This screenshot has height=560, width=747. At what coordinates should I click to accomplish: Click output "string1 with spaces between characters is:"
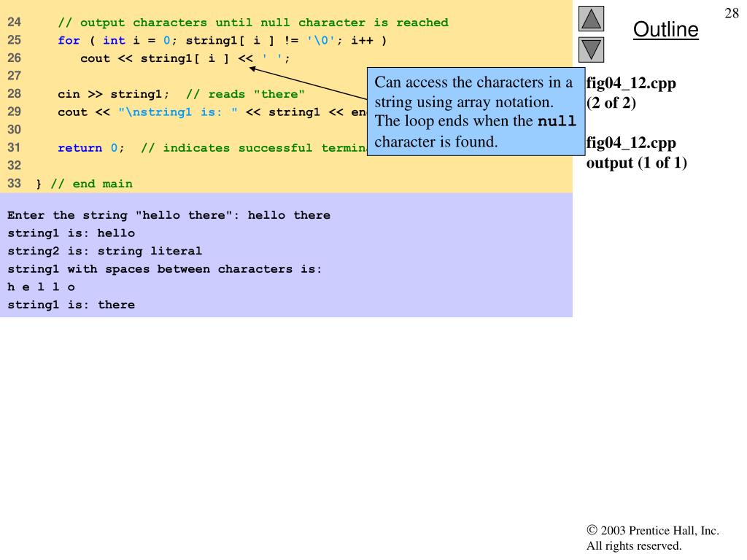pyautogui.click(x=165, y=269)
